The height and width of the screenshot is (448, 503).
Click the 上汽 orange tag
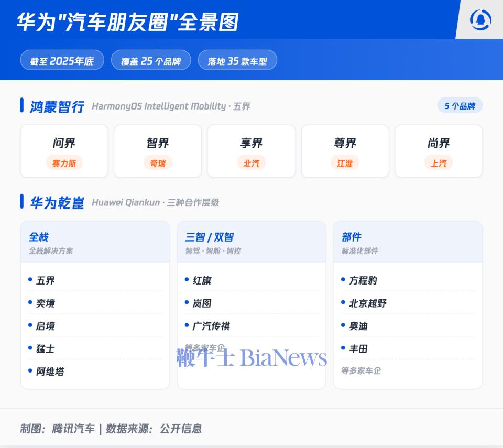(439, 163)
